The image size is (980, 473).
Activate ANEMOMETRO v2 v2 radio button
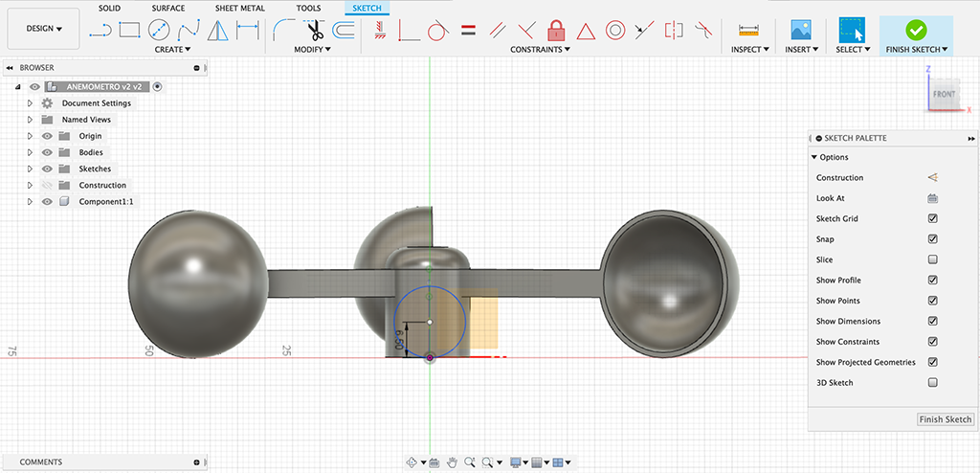pos(158,87)
